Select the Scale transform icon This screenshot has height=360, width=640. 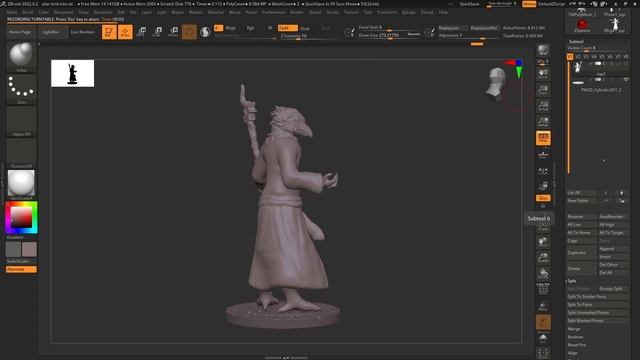pos(158,32)
